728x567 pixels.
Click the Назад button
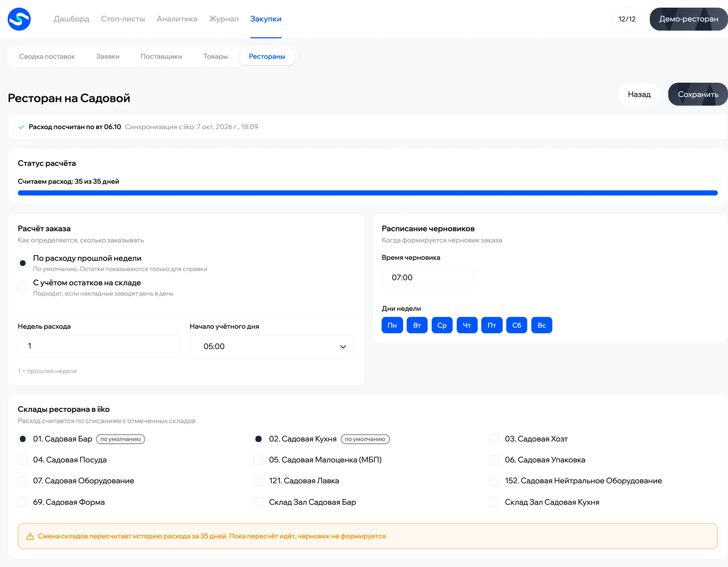[639, 94]
